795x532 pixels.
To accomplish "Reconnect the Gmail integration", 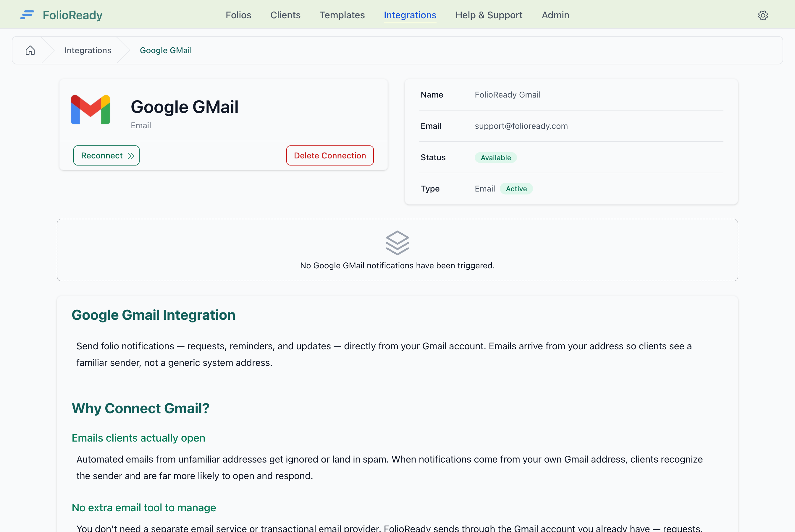I will pyautogui.click(x=106, y=155).
